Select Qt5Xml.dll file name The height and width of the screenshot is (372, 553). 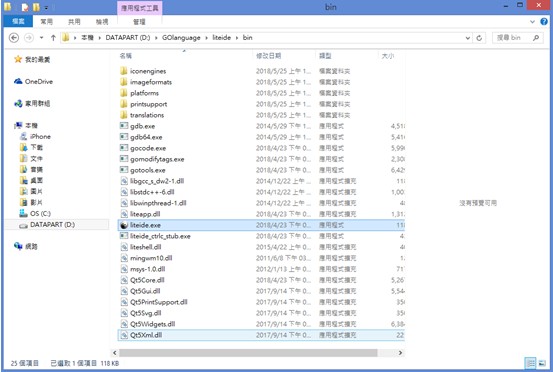[x=146, y=335]
